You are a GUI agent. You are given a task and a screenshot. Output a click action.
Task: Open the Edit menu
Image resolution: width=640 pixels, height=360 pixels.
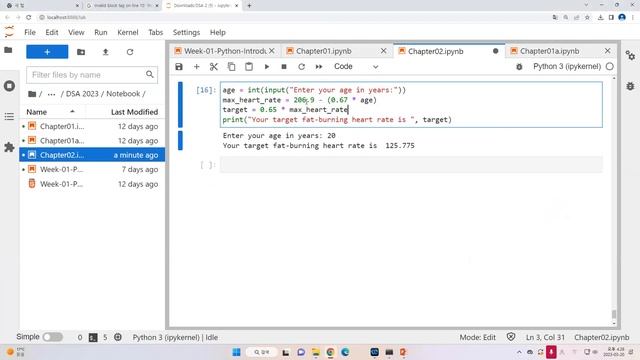[52, 32]
